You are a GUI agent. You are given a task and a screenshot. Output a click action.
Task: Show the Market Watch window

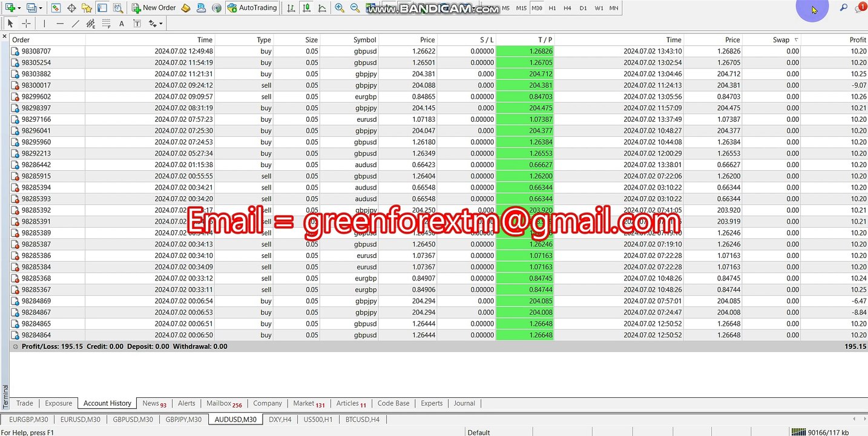pos(56,8)
